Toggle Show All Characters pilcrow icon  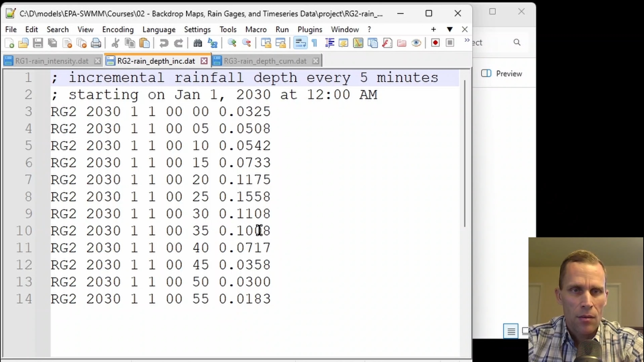pos(315,43)
